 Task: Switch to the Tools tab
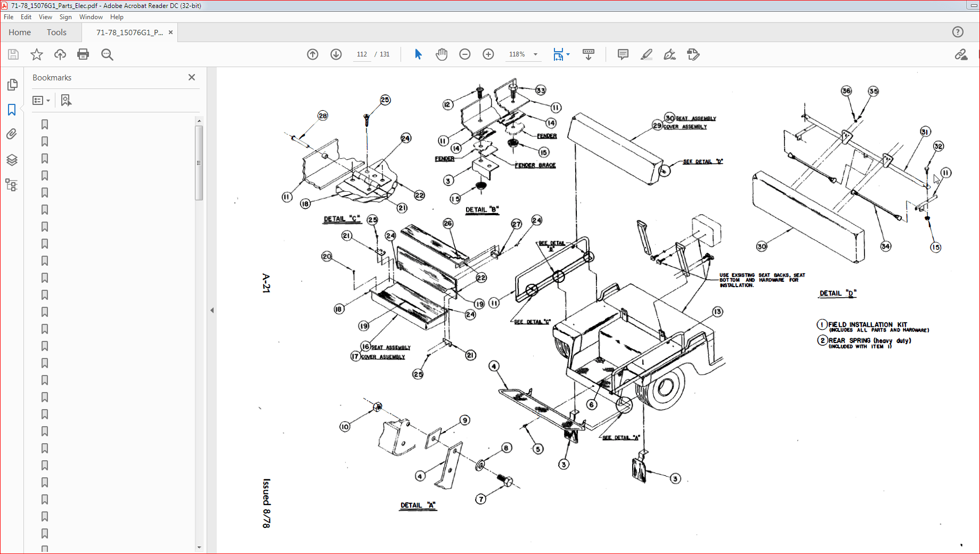56,32
